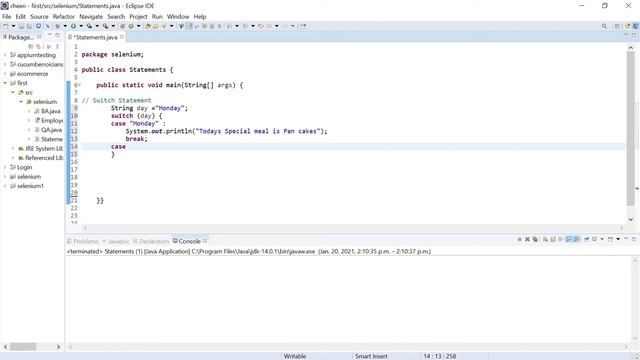The height and width of the screenshot is (360, 640).
Task: Select the Statements.java editor tab
Action: [96, 37]
